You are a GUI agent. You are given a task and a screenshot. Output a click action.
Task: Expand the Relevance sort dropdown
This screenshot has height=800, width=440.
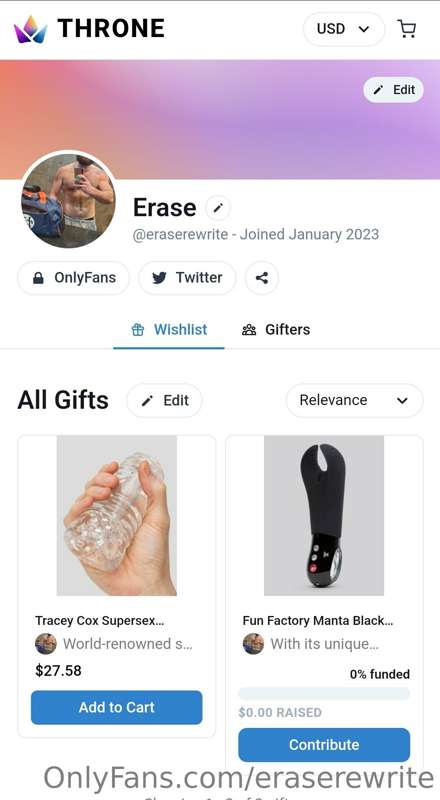[354, 401]
